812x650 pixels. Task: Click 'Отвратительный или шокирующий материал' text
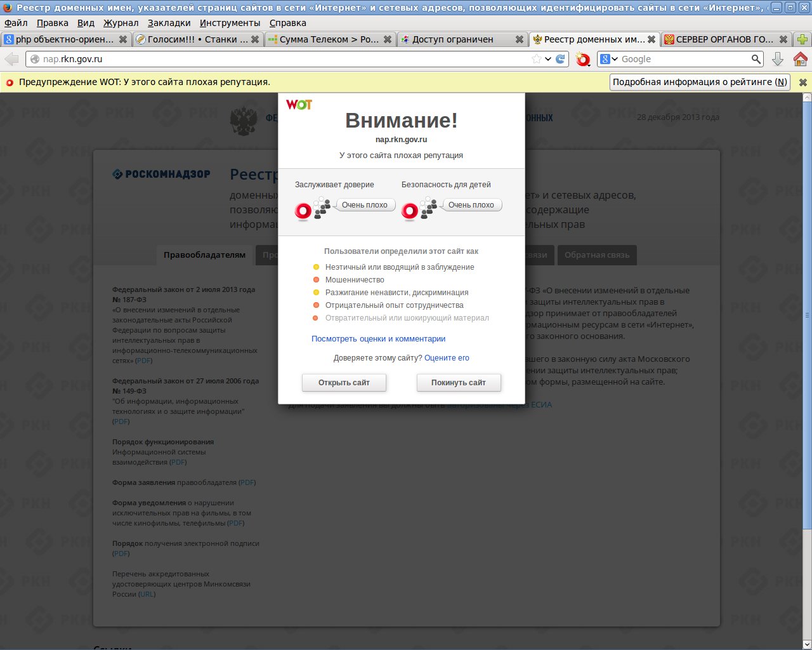pyautogui.click(x=407, y=318)
